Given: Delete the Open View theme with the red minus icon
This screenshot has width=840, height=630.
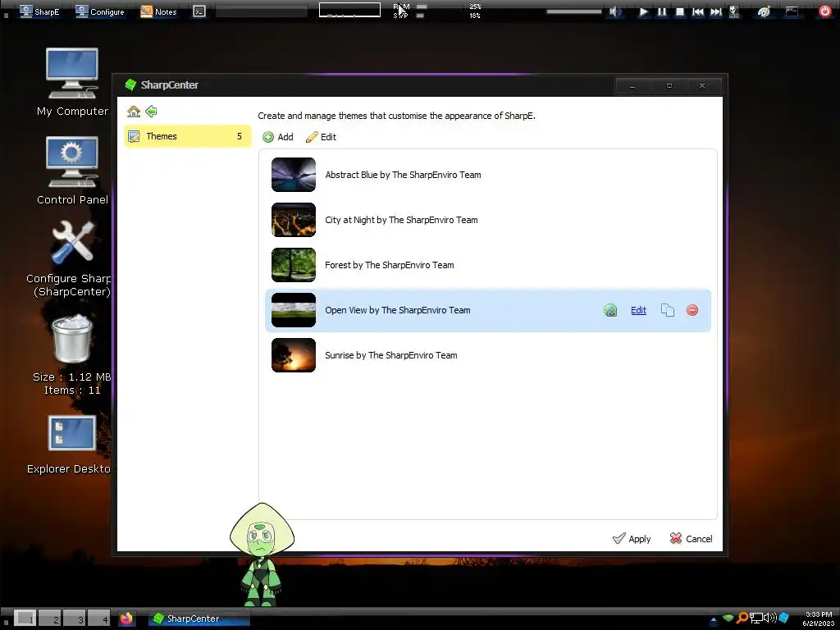Looking at the screenshot, I should tap(692, 310).
